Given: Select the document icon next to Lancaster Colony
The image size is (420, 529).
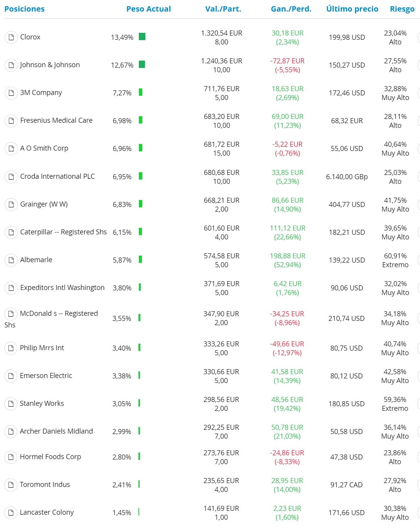Looking at the screenshot, I should (11, 512).
